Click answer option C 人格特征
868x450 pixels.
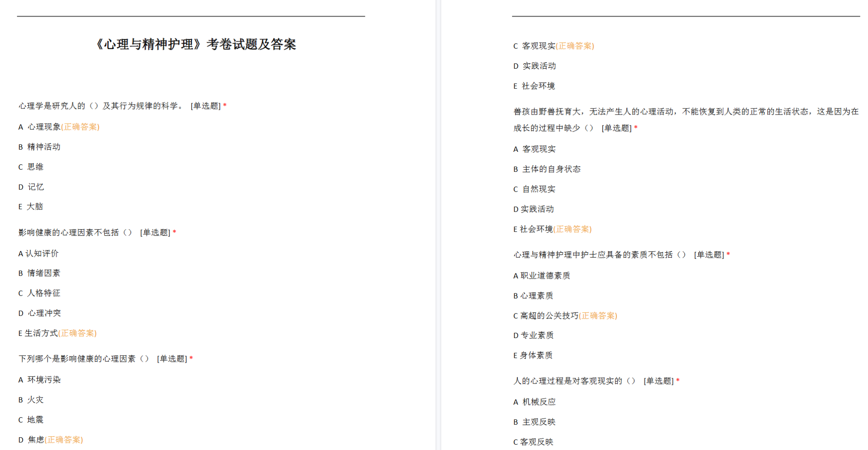43,293
